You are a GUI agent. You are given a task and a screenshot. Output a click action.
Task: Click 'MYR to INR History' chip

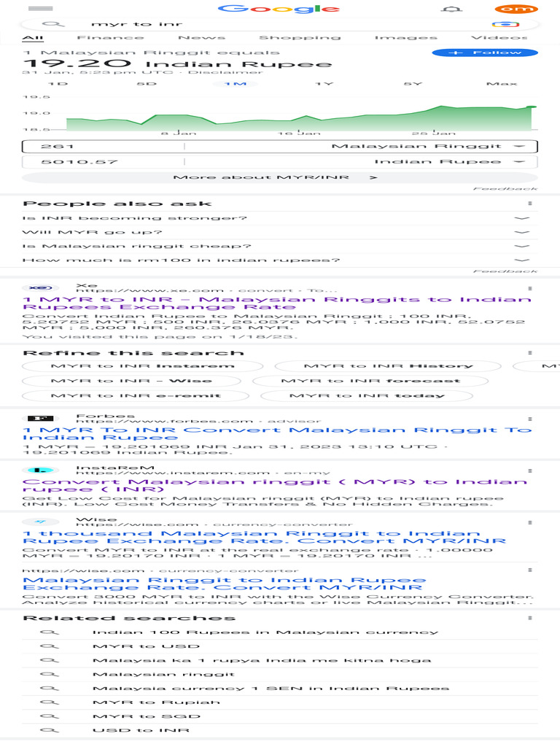pyautogui.click(x=388, y=366)
